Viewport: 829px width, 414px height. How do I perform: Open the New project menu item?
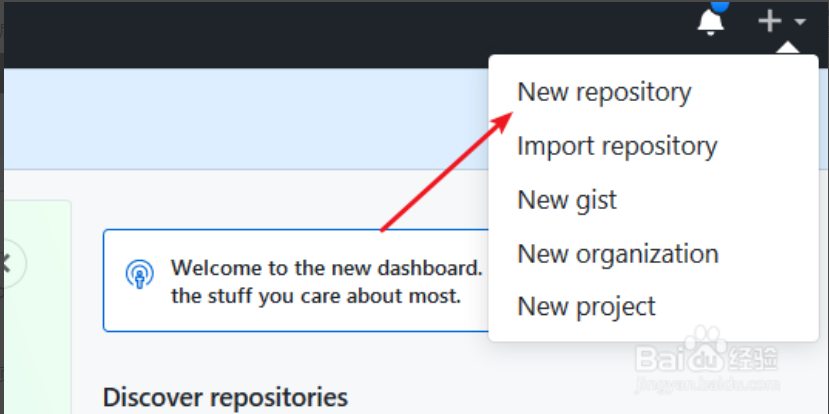click(x=586, y=307)
